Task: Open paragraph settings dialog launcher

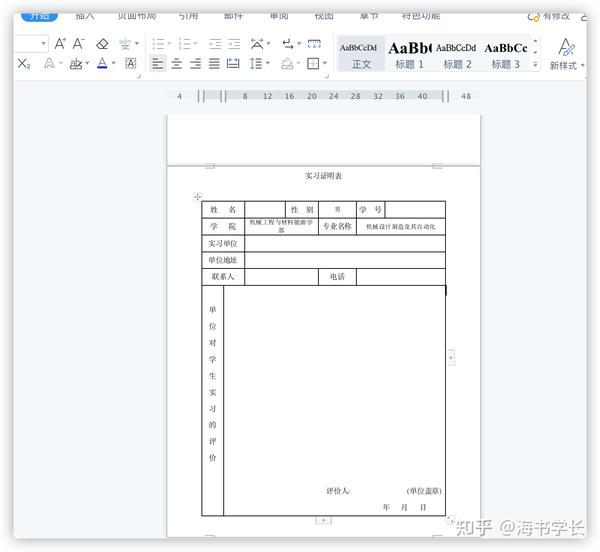Action: 327,77
